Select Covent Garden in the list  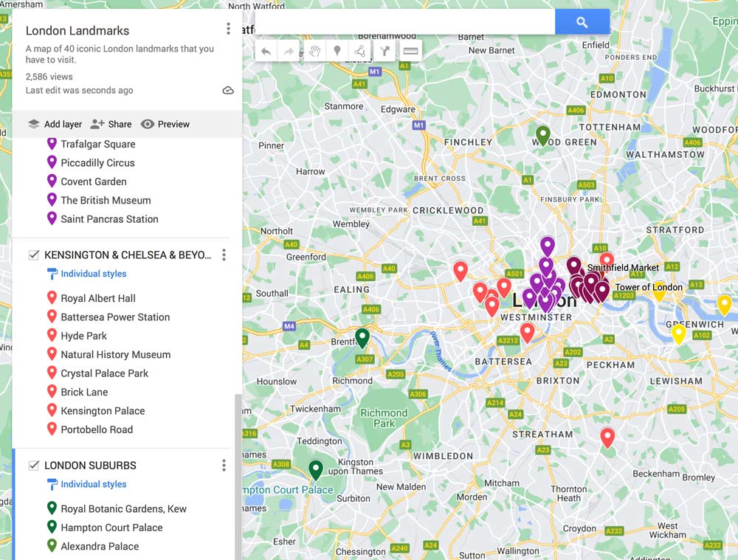[x=94, y=182]
